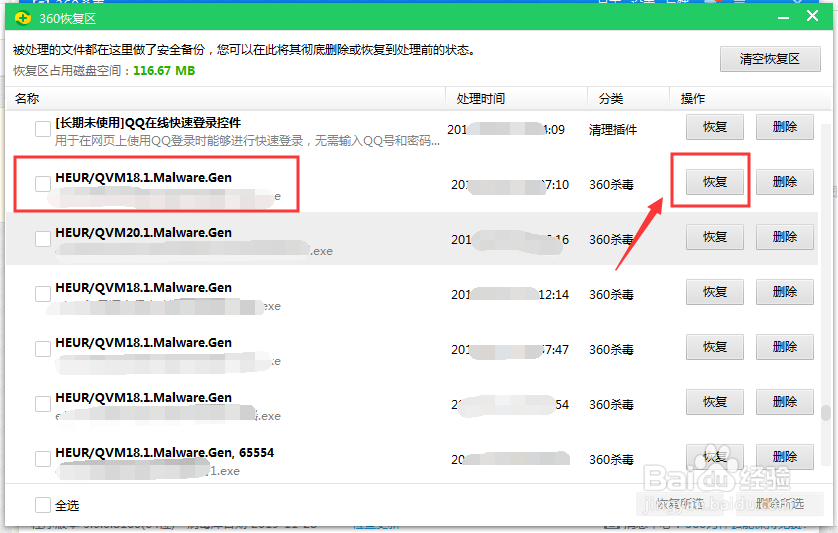Click the HEUR/QVM20.1.Malware.Gen name text
Viewport: 838px width, 533px height.
pos(143,233)
